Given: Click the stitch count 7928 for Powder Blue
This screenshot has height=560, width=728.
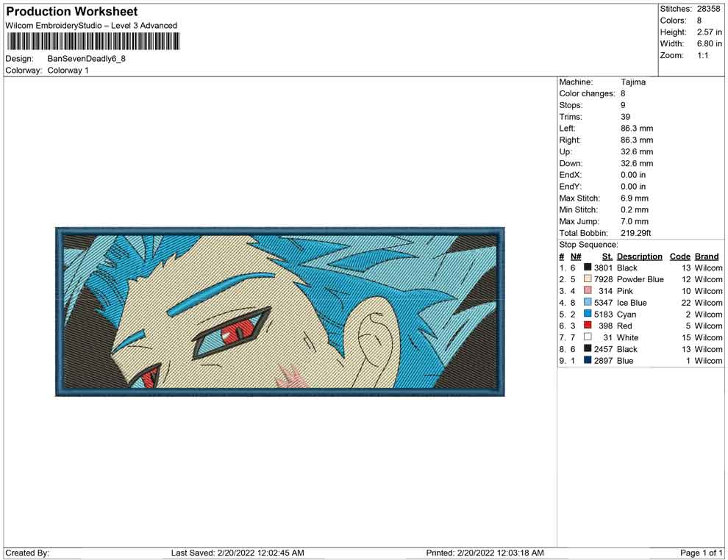Looking at the screenshot, I should click(x=603, y=279).
